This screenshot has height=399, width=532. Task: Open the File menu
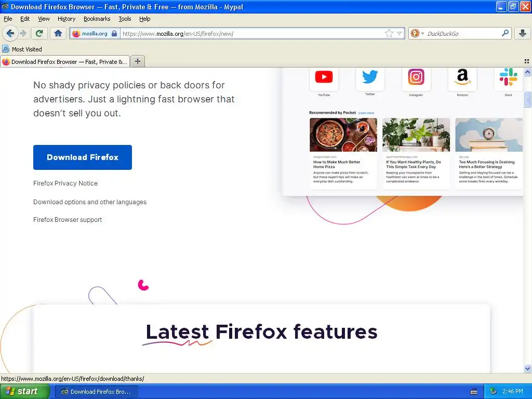pyautogui.click(x=8, y=19)
